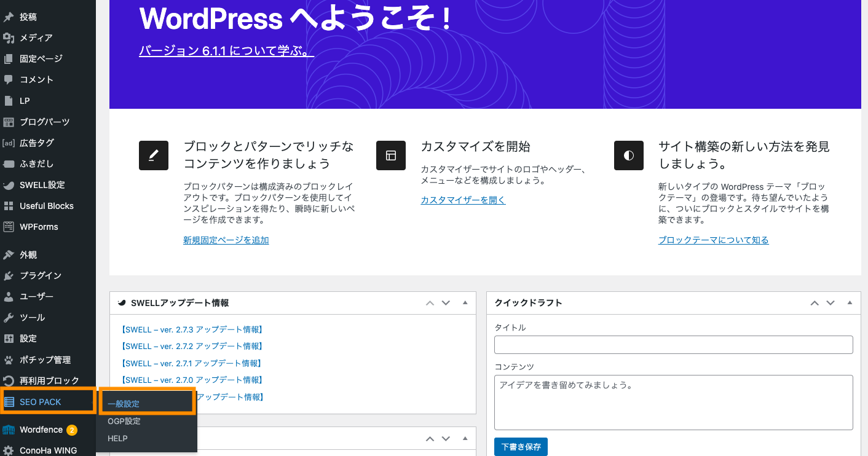
Task: Click the plug icon beside プラグイン
Action: (9, 275)
